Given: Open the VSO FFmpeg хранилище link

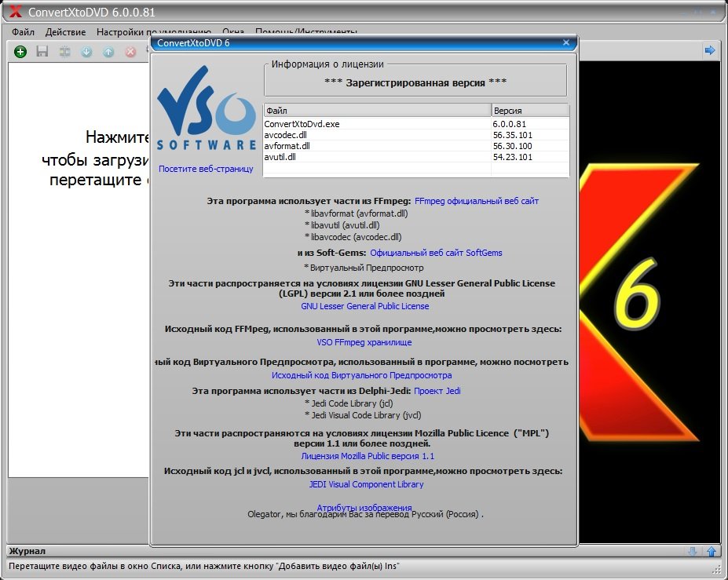Looking at the screenshot, I should pos(364,342).
